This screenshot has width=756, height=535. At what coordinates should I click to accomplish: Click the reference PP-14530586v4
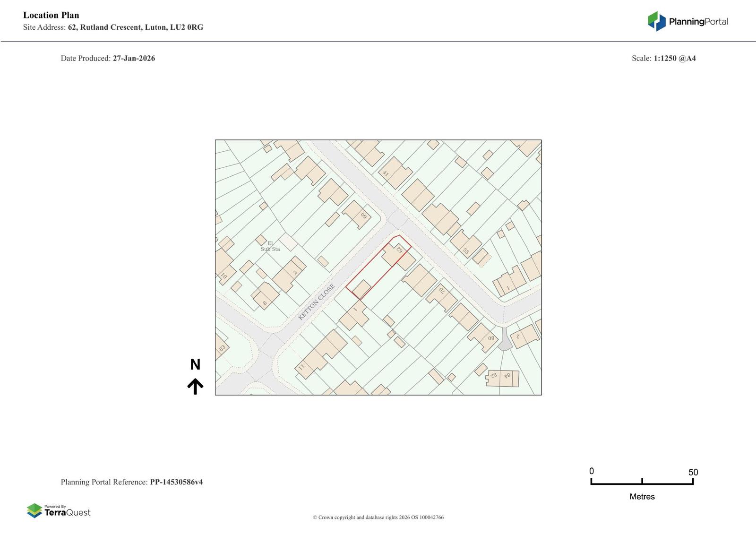pos(176,482)
